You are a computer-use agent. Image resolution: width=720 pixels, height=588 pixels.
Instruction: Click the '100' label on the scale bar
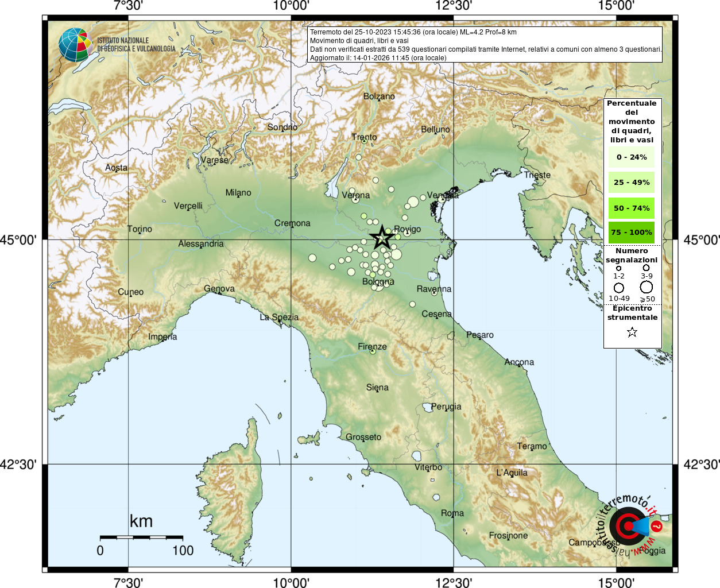pyautogui.click(x=183, y=550)
